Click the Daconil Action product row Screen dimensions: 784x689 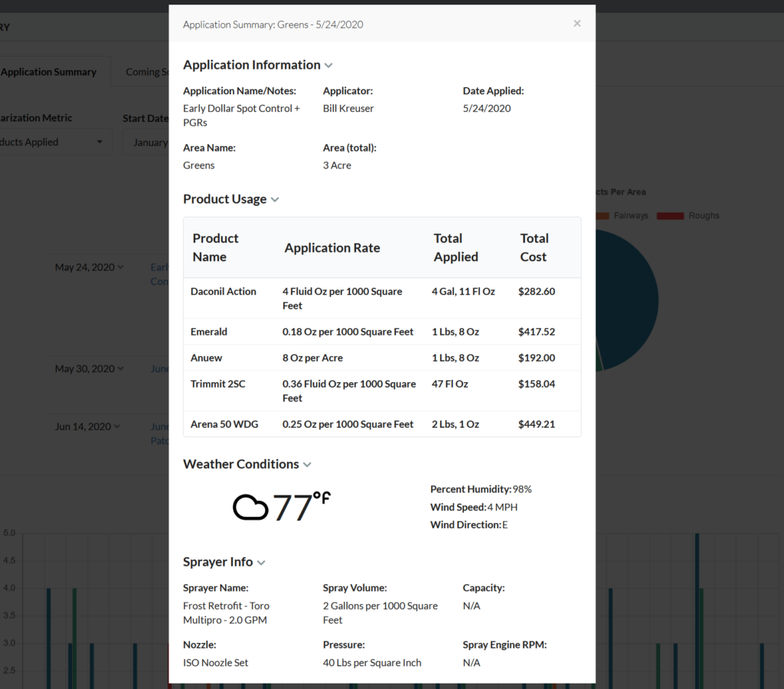382,298
